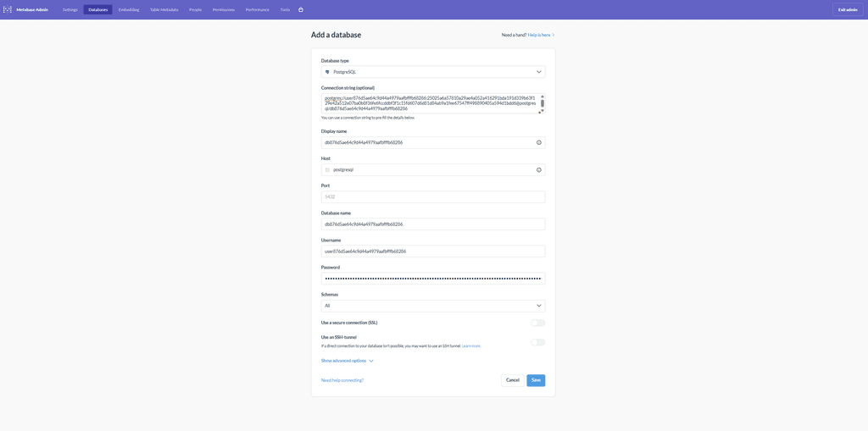
Task: Click the Cancel button
Action: pyautogui.click(x=512, y=380)
